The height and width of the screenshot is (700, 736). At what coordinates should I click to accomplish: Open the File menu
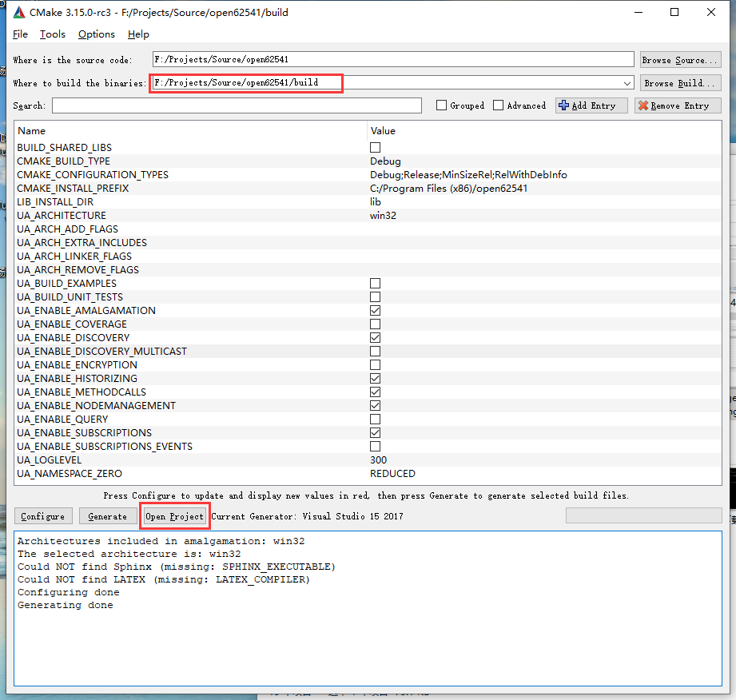pos(20,34)
